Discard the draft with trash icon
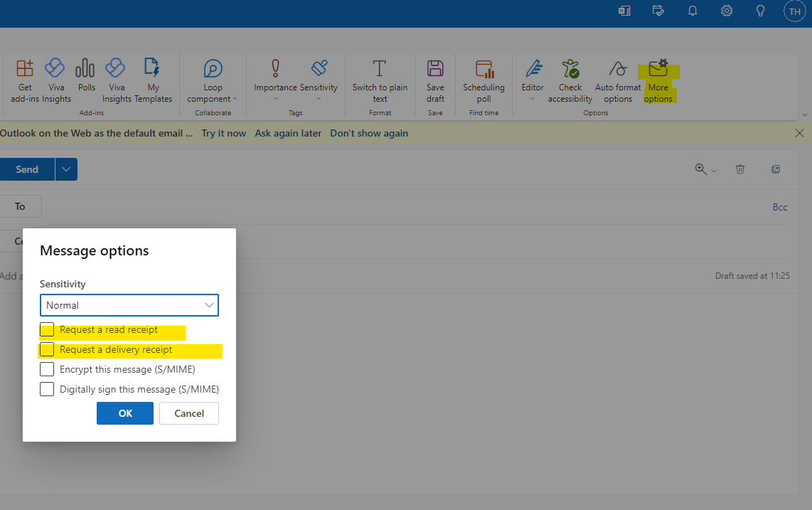 pyautogui.click(x=740, y=169)
